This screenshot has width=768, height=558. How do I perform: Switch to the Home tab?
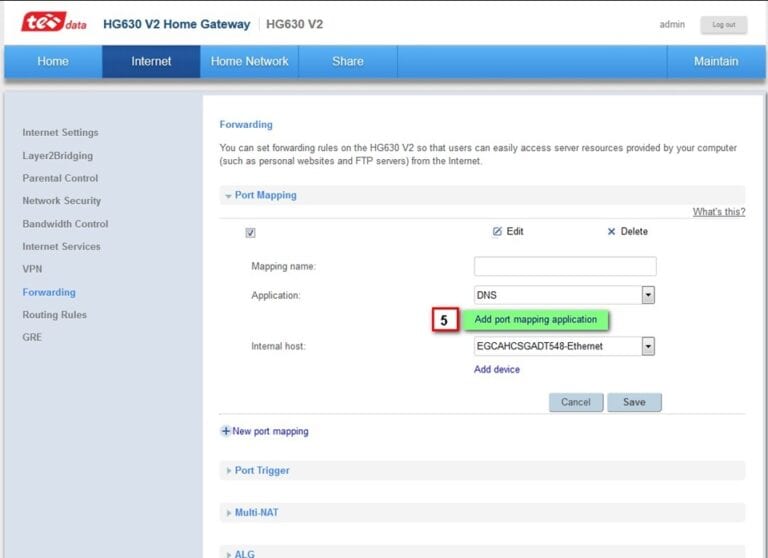(x=53, y=61)
